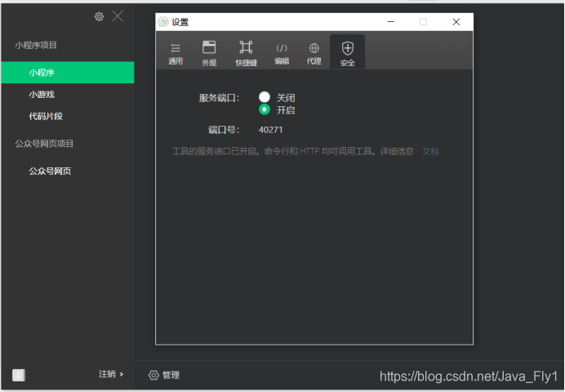This screenshot has width=565, height=392.
Task: Select 小程序 in the project sidebar
Action: pyautogui.click(x=68, y=73)
